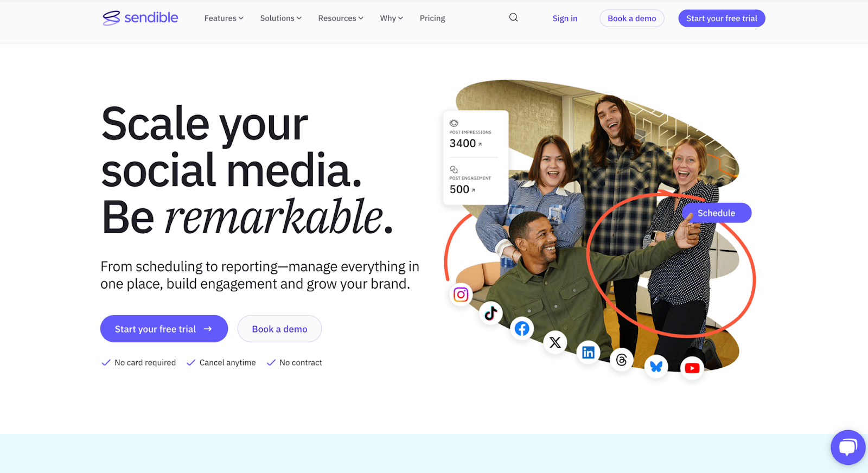Click the No contract text
This screenshot has width=868, height=473.
click(x=301, y=362)
